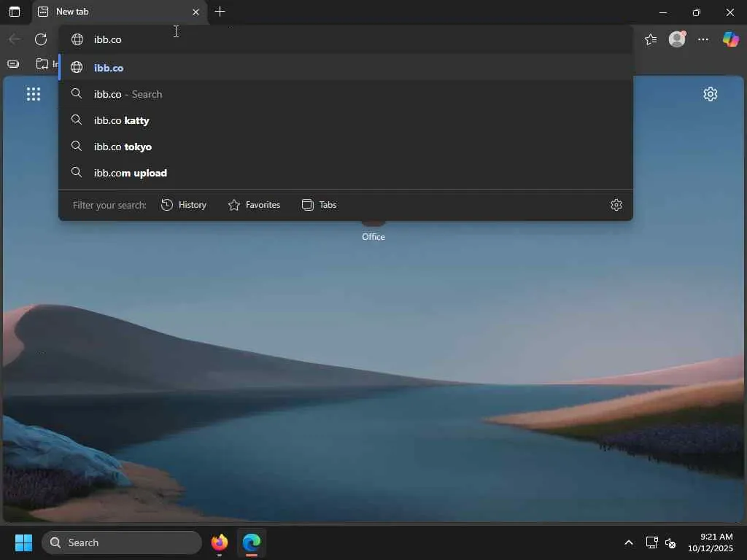Click the taskbar Search box
Screen dimensions: 747x560
(x=122, y=542)
